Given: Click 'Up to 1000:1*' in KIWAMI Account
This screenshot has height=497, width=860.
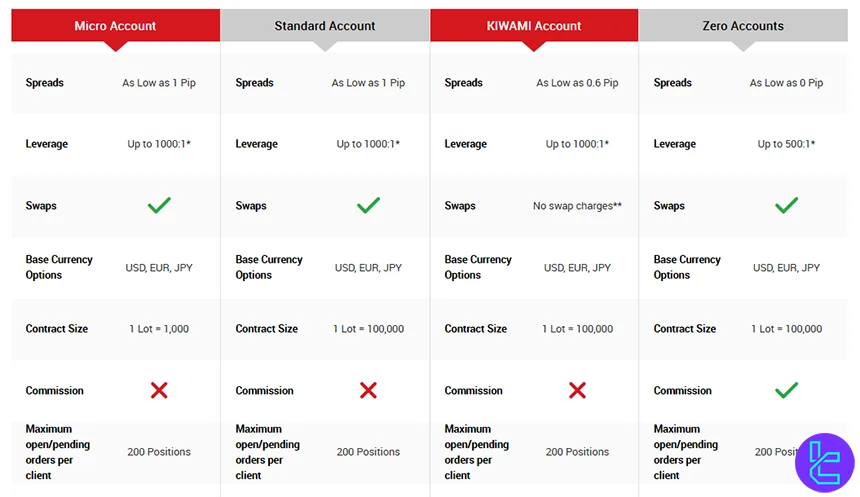Looking at the screenshot, I should 578,144.
